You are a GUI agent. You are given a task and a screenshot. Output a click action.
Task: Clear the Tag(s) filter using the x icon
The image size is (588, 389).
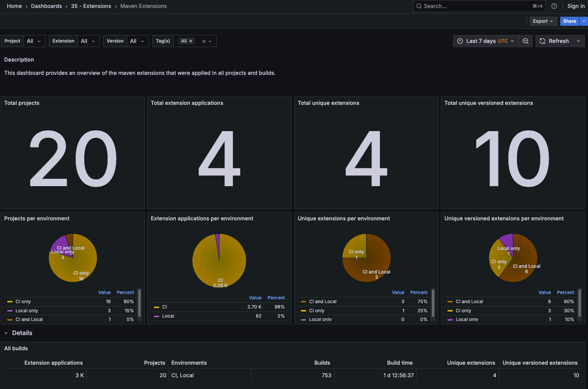coord(204,41)
